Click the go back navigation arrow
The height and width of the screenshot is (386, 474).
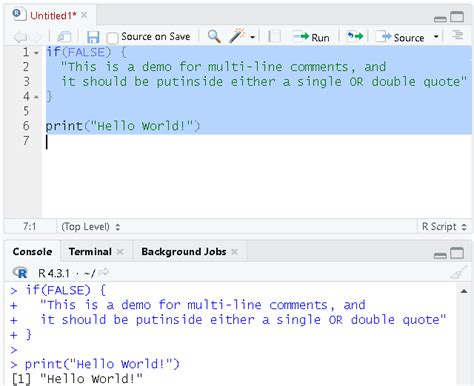pyautogui.click(x=20, y=37)
